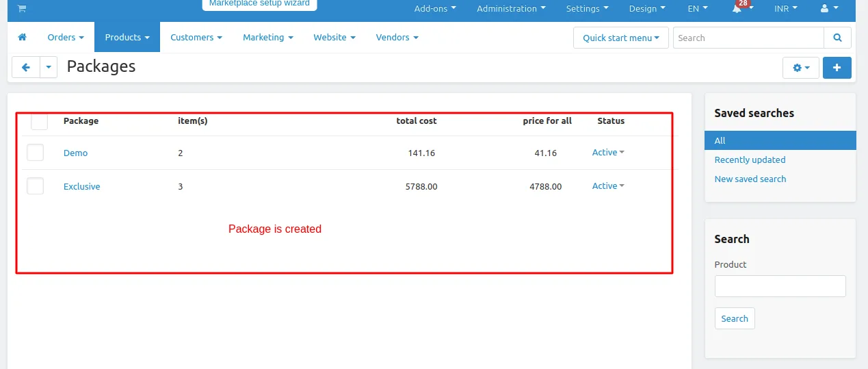
Task: Focus the Product search input field
Action: 780,286
